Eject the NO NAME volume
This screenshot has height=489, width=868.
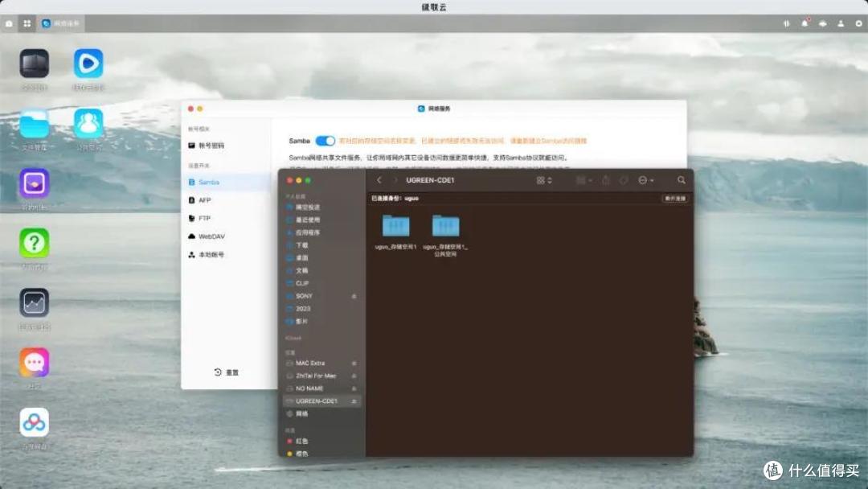tap(354, 388)
